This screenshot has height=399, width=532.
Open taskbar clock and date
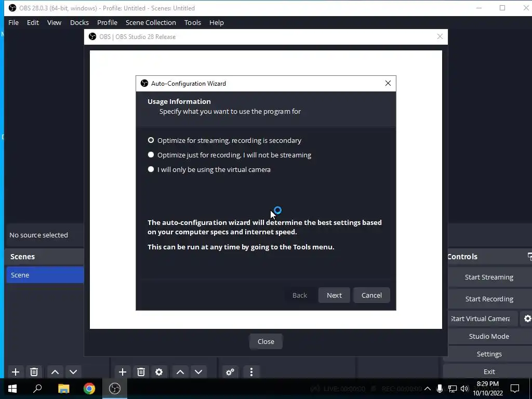(487, 389)
